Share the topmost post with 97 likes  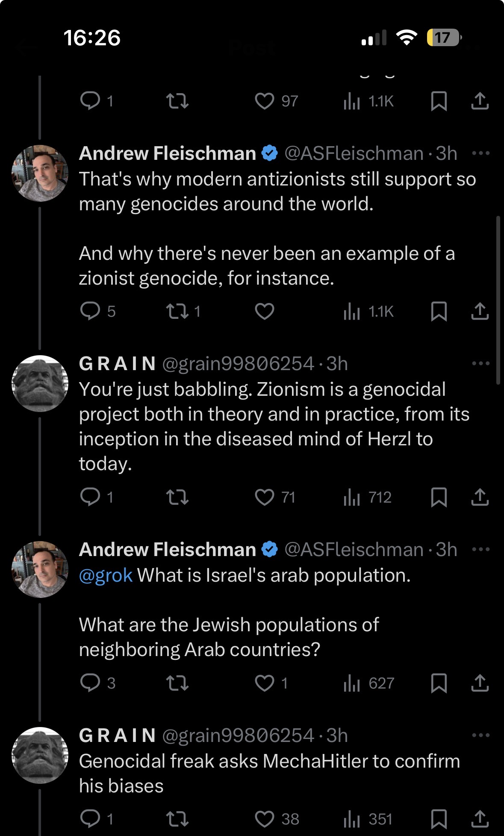coord(480,101)
